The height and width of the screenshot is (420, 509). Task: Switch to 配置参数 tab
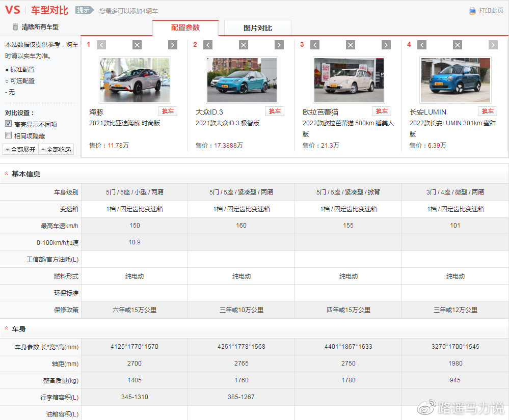point(185,28)
